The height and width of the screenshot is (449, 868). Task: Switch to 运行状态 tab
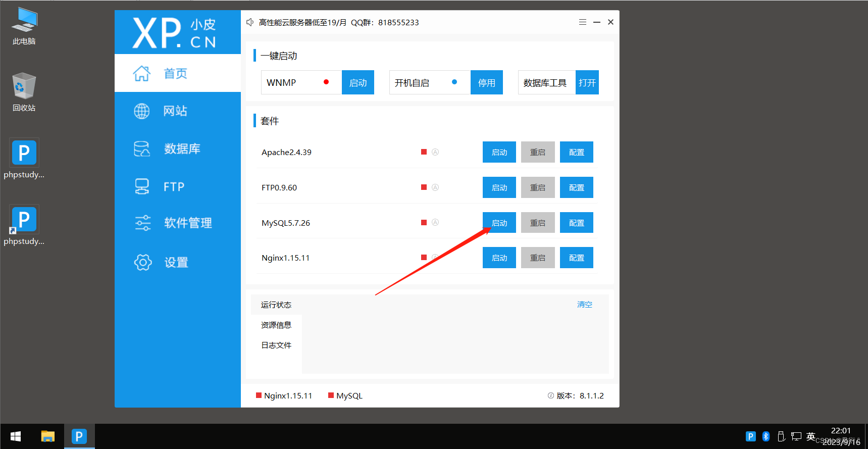(x=276, y=305)
